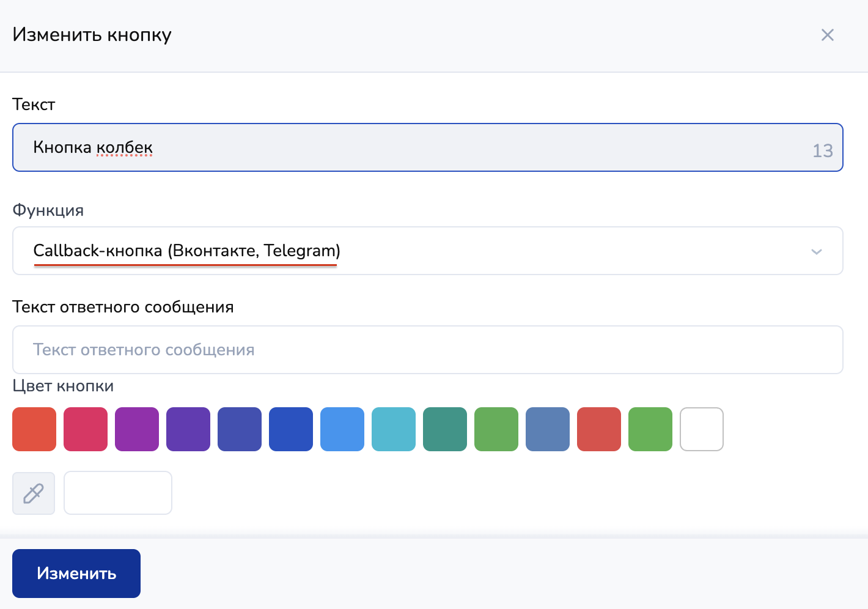Screen dimensions: 868x609
Task: Select the white color swatch
Action: pos(702,429)
